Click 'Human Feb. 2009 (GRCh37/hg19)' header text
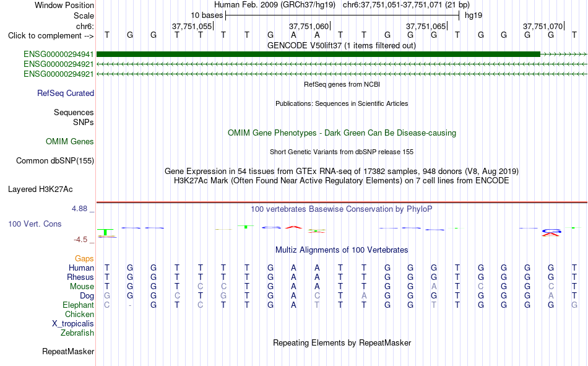588x366 pixels. [x=274, y=5]
